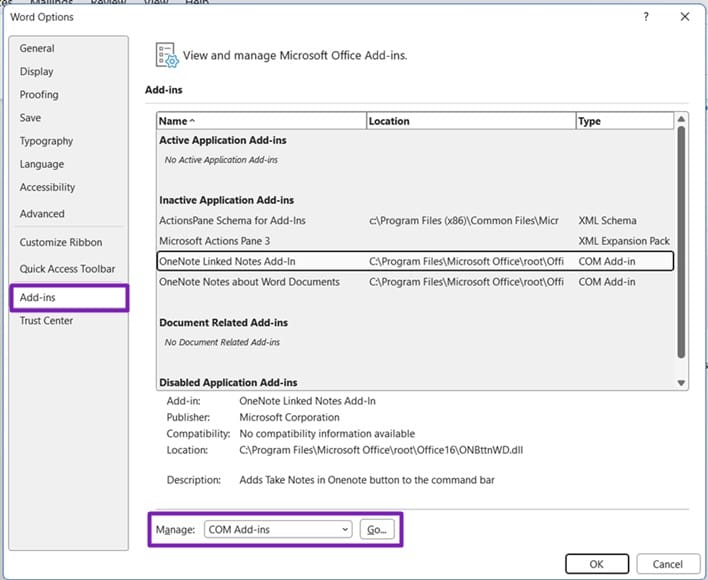Screen dimensions: 708x580
Task: Click the add-ins list vertical scrollbar thumb
Action: (x=681, y=242)
